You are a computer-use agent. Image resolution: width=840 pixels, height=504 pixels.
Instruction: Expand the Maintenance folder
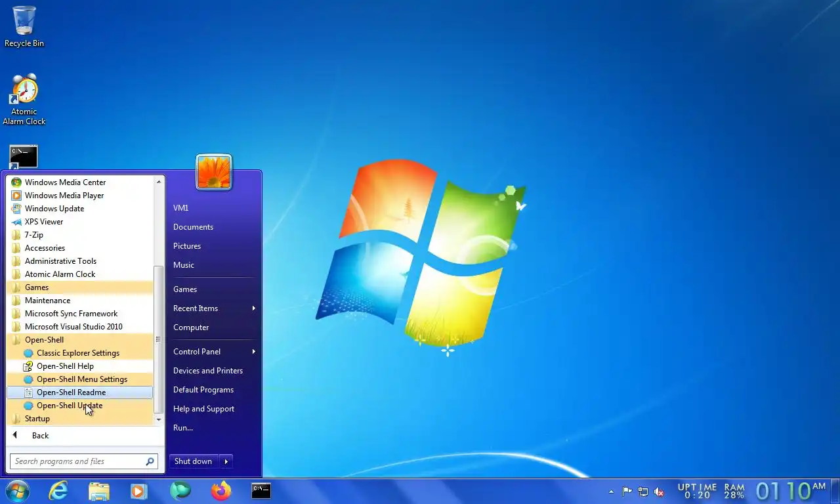(79, 301)
